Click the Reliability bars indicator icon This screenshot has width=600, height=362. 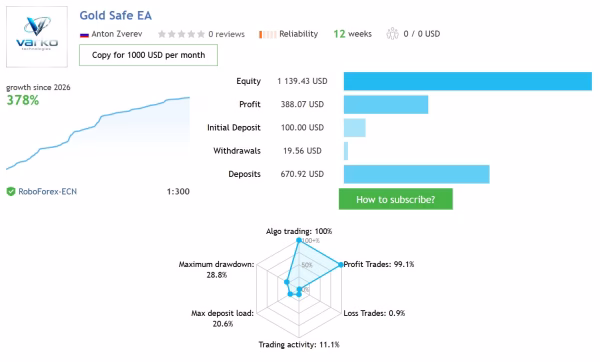267,35
